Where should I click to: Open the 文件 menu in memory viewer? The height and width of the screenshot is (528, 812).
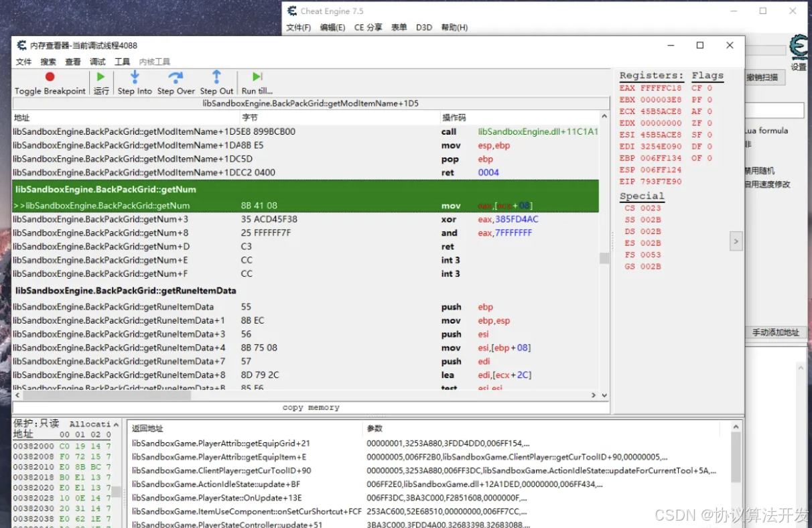tap(23, 62)
